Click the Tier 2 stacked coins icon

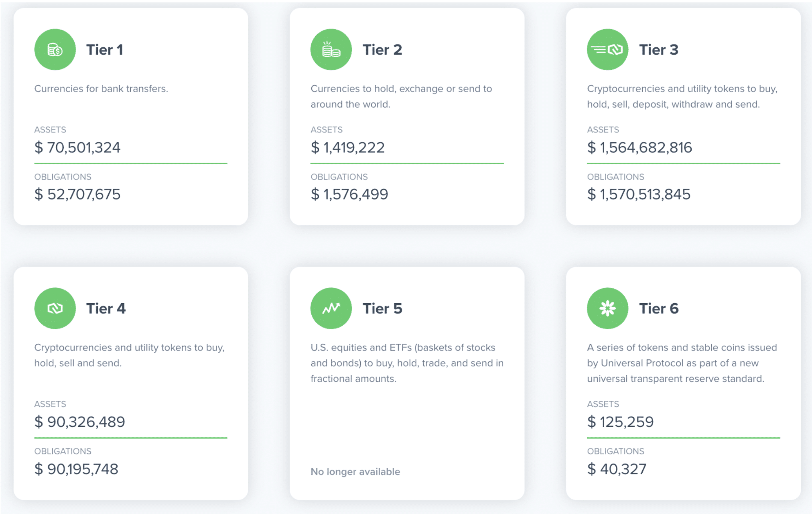click(331, 50)
